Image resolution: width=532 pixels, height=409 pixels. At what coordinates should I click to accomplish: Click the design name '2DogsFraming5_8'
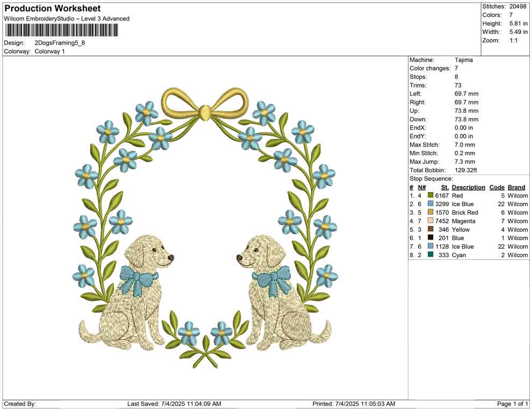click(x=60, y=43)
